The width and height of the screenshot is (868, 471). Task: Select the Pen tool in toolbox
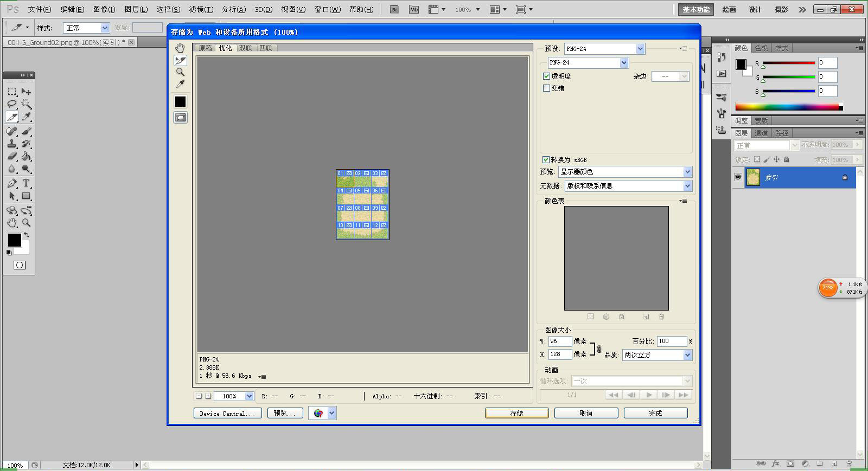(12, 183)
